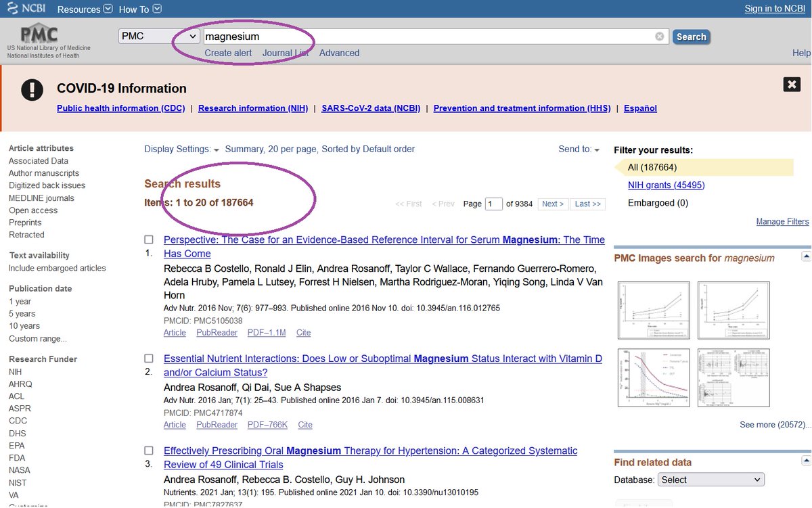Click See more (20572) images link
This screenshot has width=812, height=508.
click(x=775, y=425)
